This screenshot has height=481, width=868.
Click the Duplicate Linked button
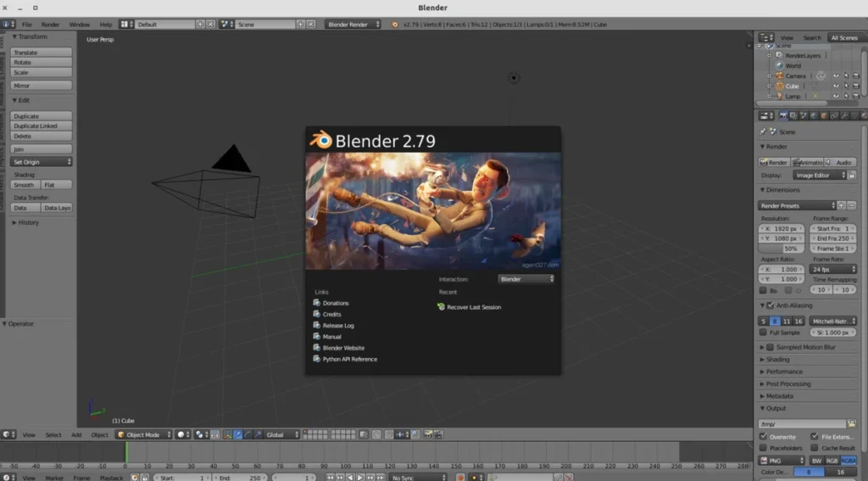pyautogui.click(x=41, y=126)
